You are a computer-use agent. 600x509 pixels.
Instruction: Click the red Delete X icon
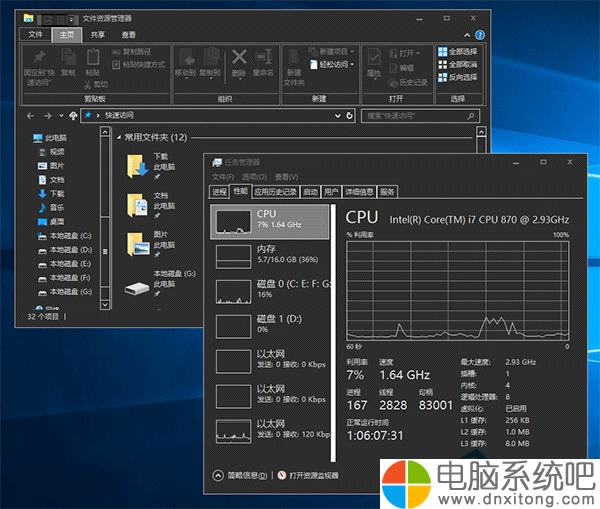pyautogui.click(x=239, y=57)
